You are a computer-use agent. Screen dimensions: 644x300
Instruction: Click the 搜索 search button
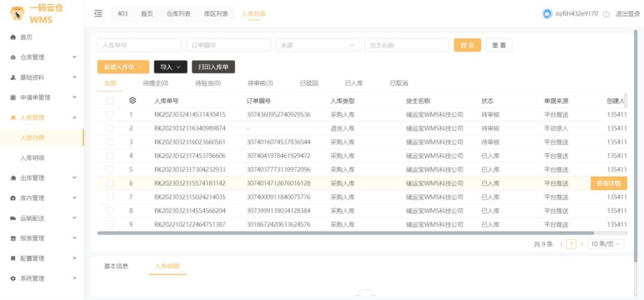click(467, 45)
